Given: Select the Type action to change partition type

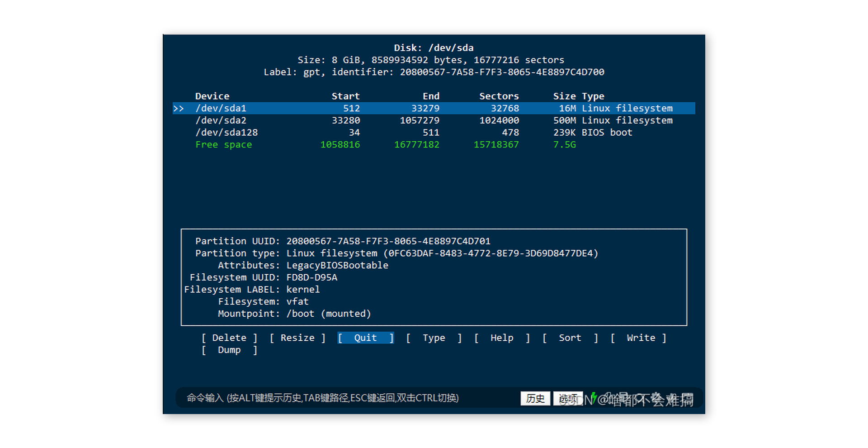Looking at the screenshot, I should tap(433, 338).
